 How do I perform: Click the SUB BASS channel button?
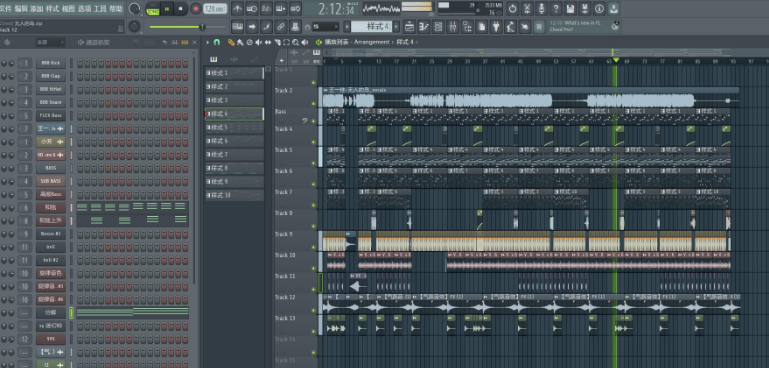51,182
